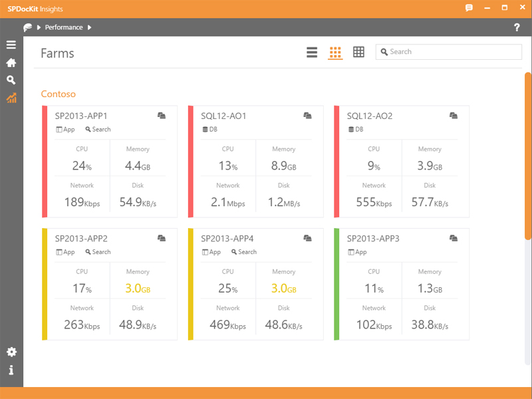532x399 pixels.
Task: Click green status bar of SP2013-APP3
Action: click(336, 284)
